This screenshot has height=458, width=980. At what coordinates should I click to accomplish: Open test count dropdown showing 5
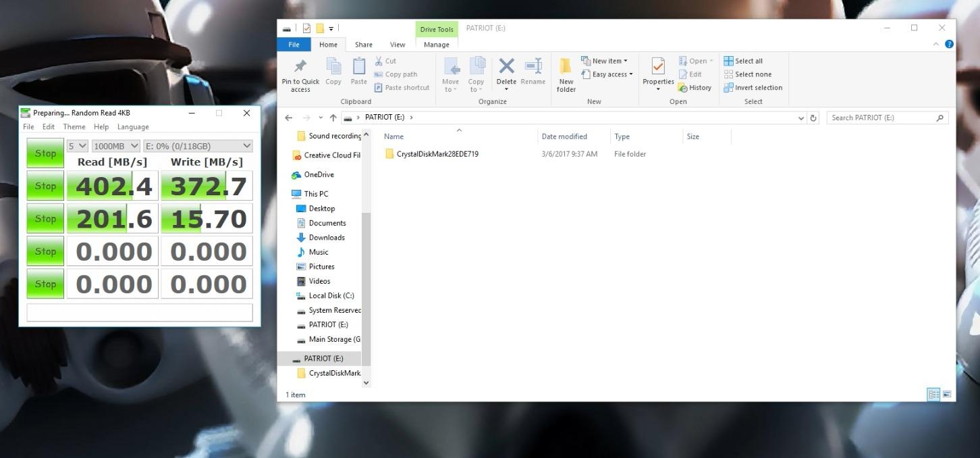coord(78,146)
